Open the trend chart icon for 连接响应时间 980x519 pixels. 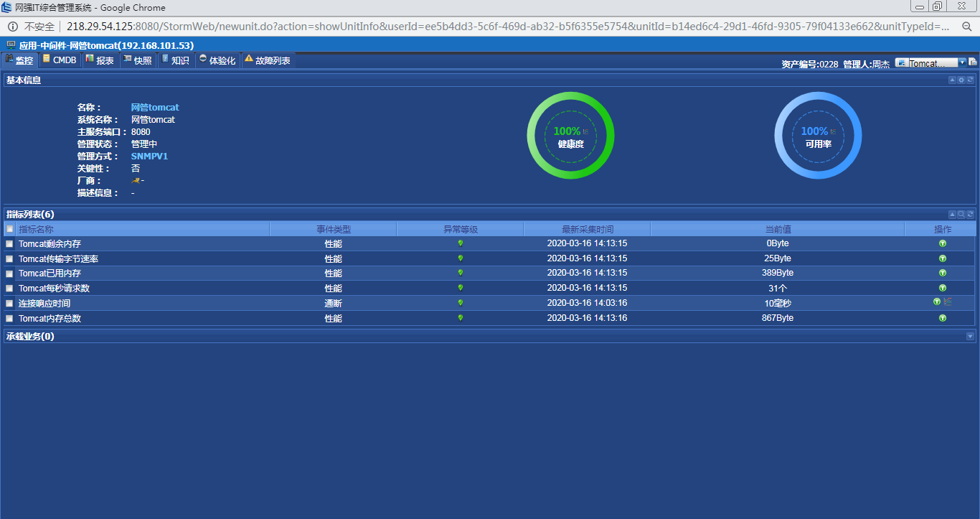(948, 302)
